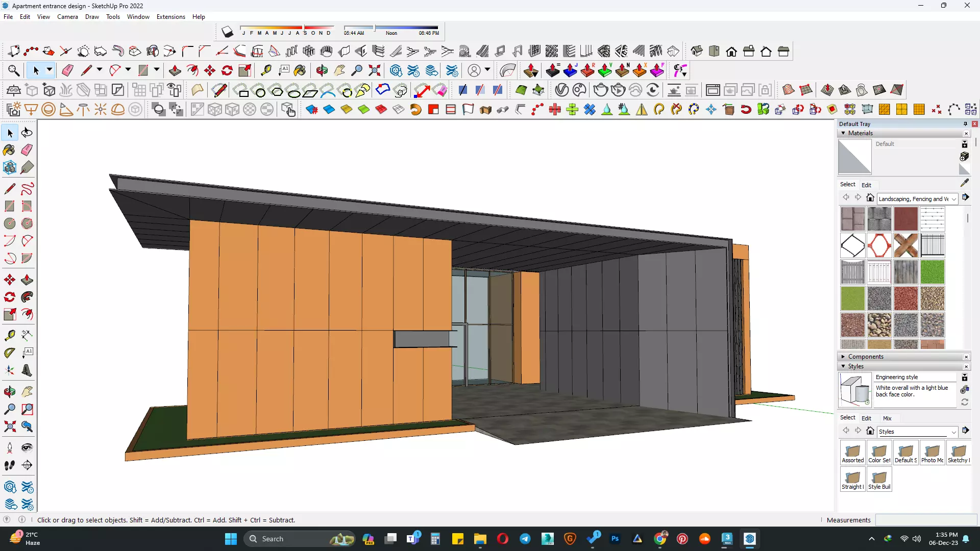
Task: Pick the bright green grass material swatch
Action: (x=932, y=272)
